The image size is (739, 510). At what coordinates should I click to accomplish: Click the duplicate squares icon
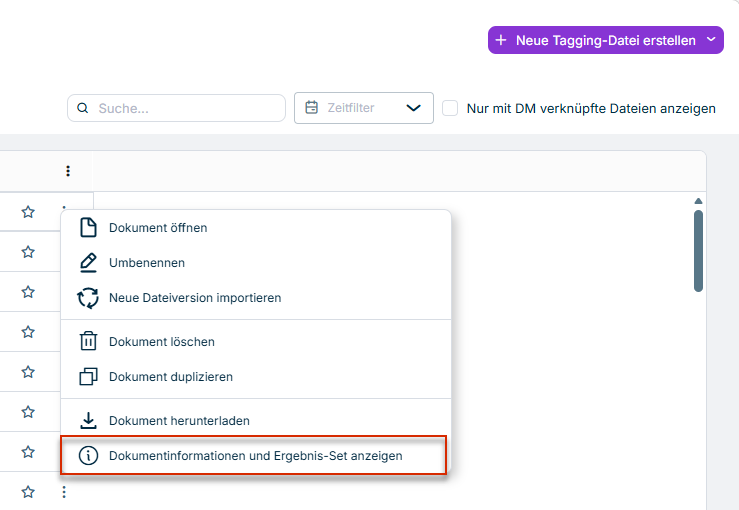coord(88,377)
